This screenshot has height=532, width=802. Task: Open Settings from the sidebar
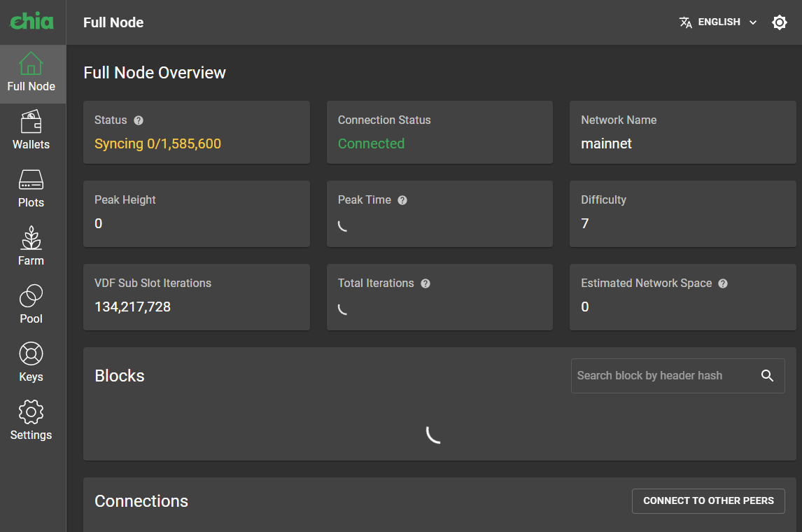point(31,421)
